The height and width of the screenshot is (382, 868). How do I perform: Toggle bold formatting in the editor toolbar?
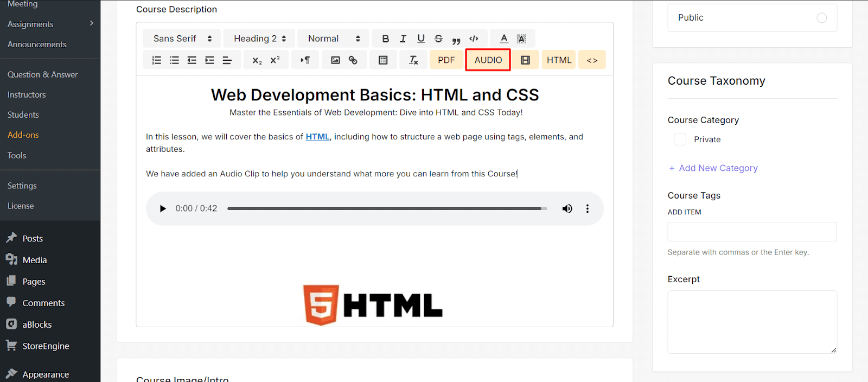[x=385, y=39]
